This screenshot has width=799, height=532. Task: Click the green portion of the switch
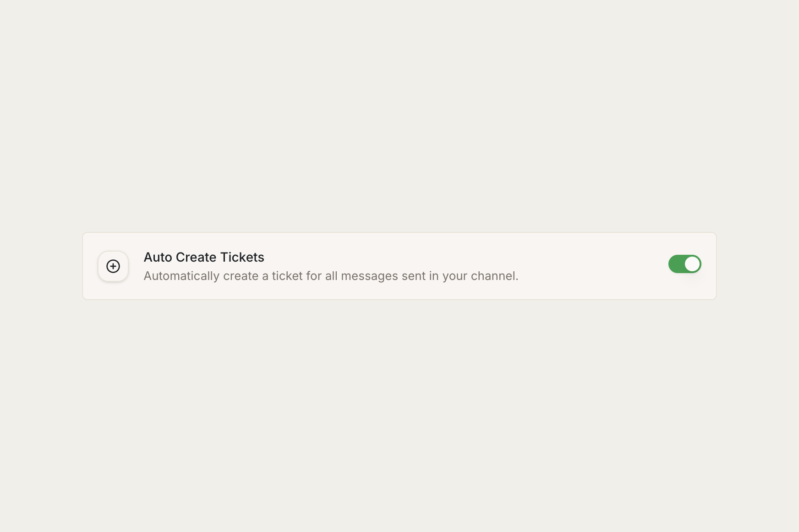(676, 264)
